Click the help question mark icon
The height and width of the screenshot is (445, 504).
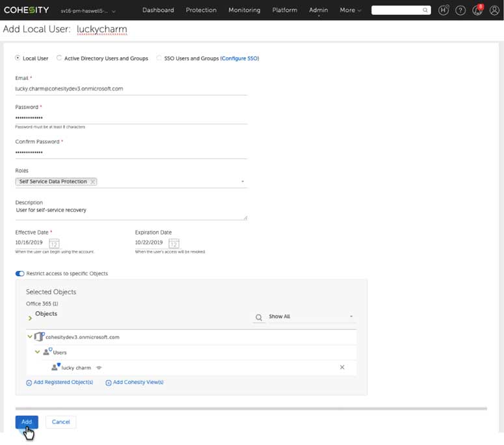(x=460, y=10)
